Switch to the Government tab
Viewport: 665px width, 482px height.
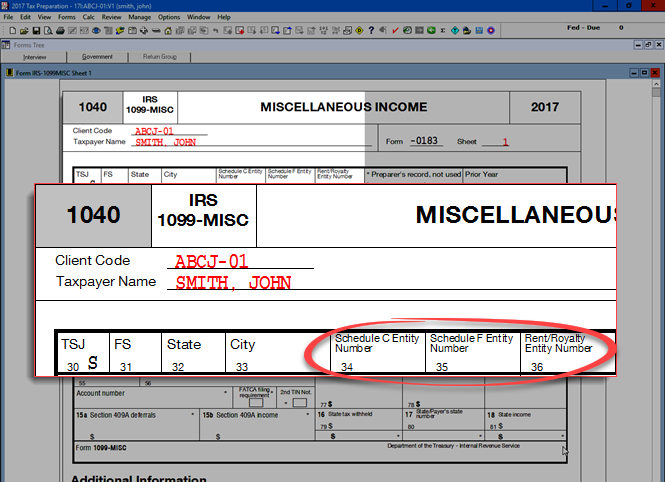tap(97, 58)
